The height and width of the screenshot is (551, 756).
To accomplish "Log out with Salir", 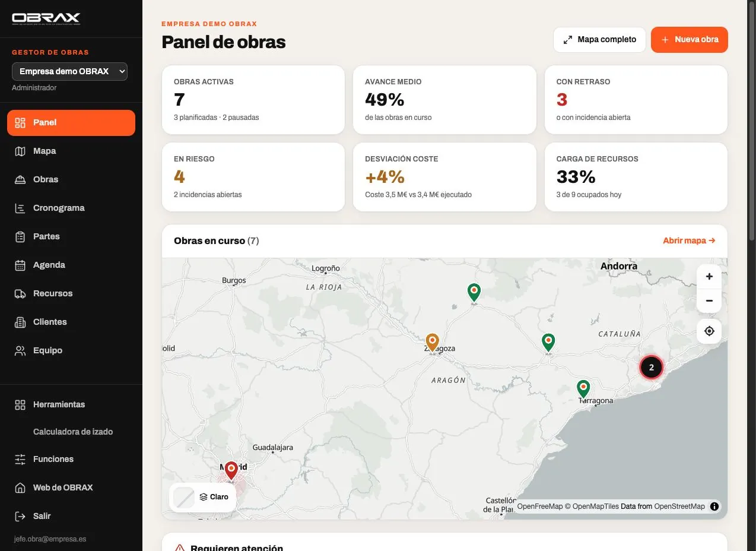I will (71, 516).
